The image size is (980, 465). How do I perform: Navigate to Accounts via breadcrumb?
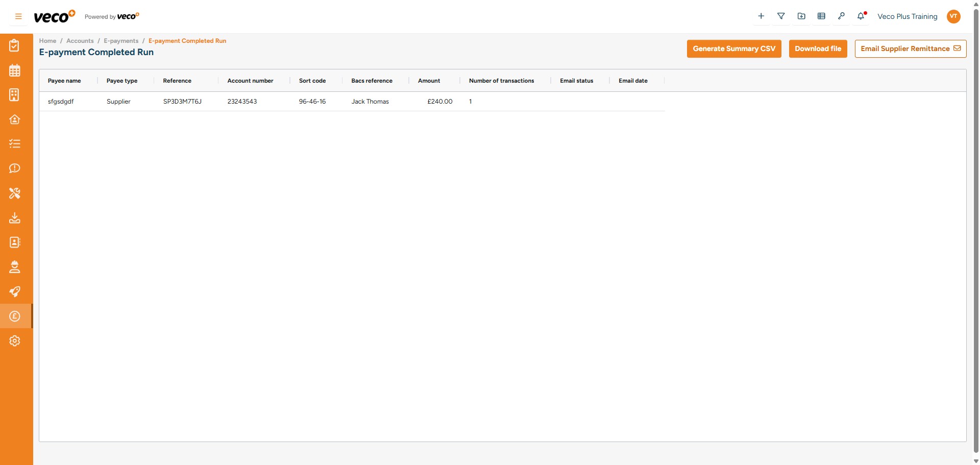coord(80,41)
